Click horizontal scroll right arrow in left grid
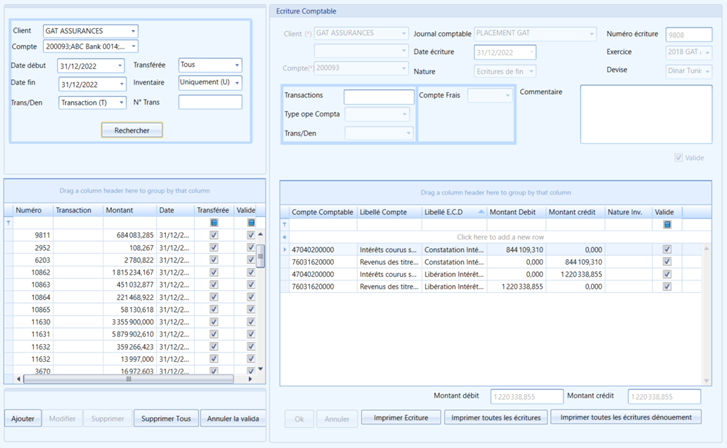Image resolution: width=727 pixels, height=448 pixels. [250, 379]
